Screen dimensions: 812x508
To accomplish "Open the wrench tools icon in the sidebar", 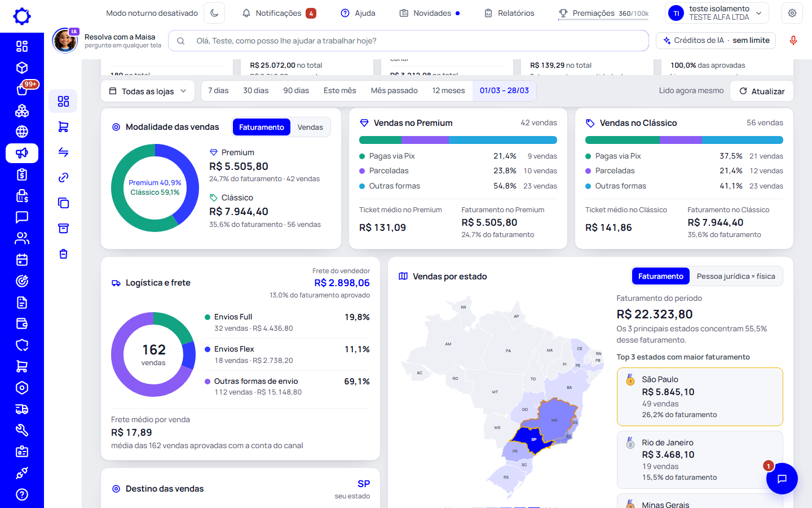I will click(22, 431).
